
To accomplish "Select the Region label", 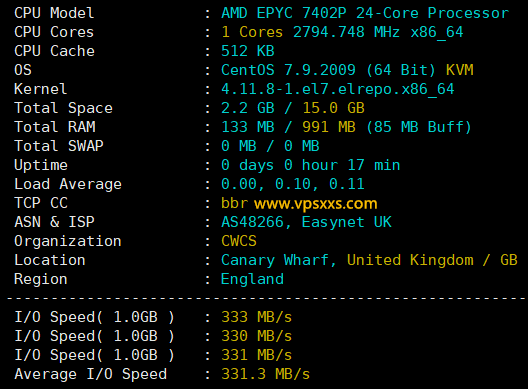I will [x=41, y=279].
